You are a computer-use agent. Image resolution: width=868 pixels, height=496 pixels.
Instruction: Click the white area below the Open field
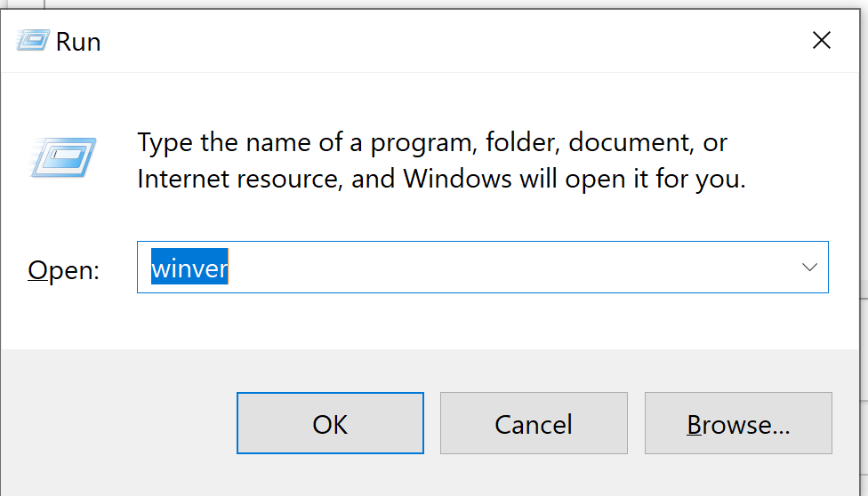point(445,322)
